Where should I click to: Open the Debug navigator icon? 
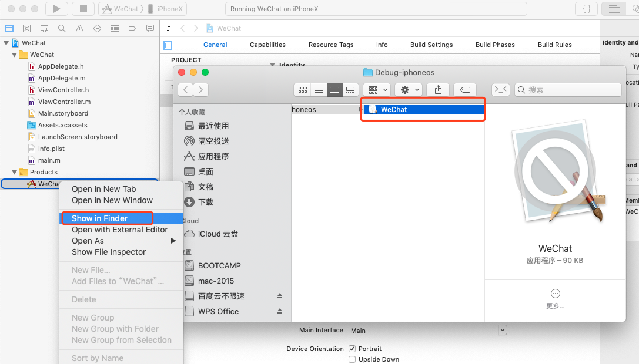coord(115,28)
